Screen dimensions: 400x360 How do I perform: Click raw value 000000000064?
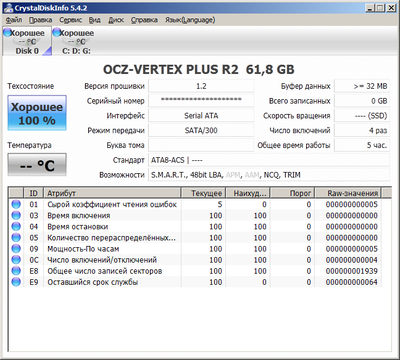[x=352, y=282]
